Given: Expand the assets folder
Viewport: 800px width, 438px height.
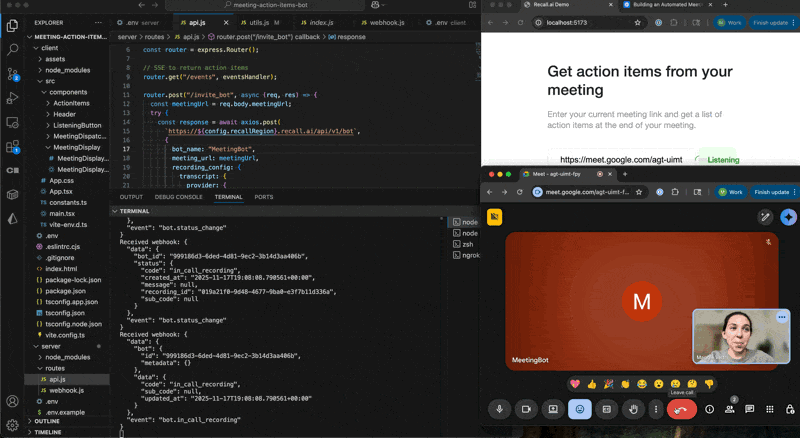Looking at the screenshot, I should [55, 59].
